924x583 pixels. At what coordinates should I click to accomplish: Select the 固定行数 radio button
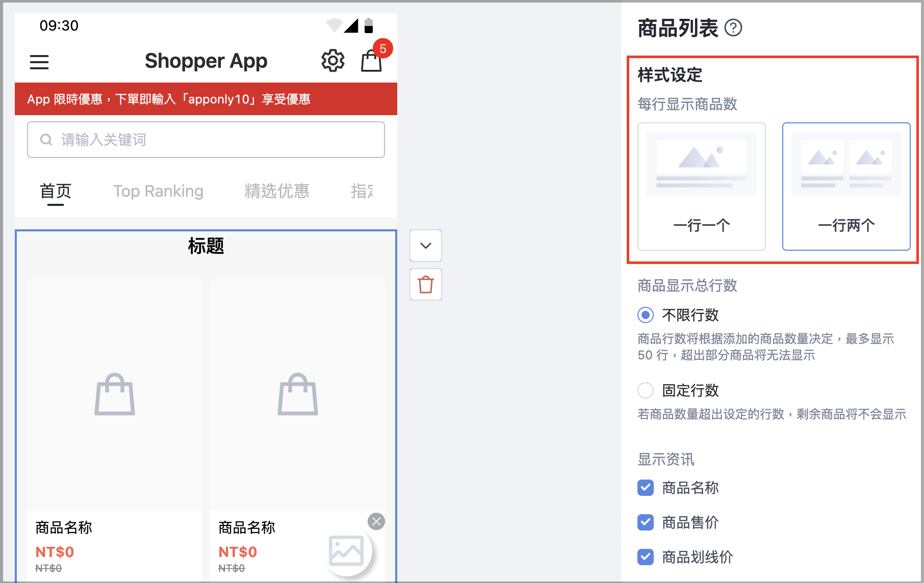coord(646,390)
